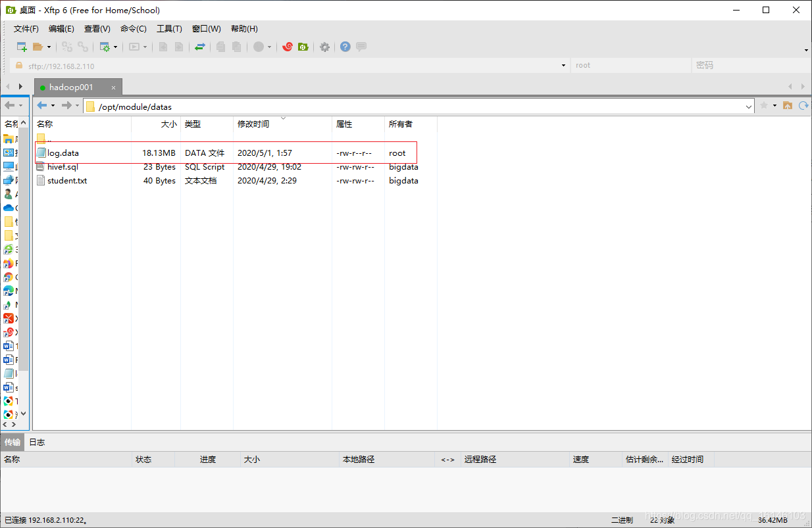
Task: Open the 文件(F) menu
Action: click(x=26, y=29)
